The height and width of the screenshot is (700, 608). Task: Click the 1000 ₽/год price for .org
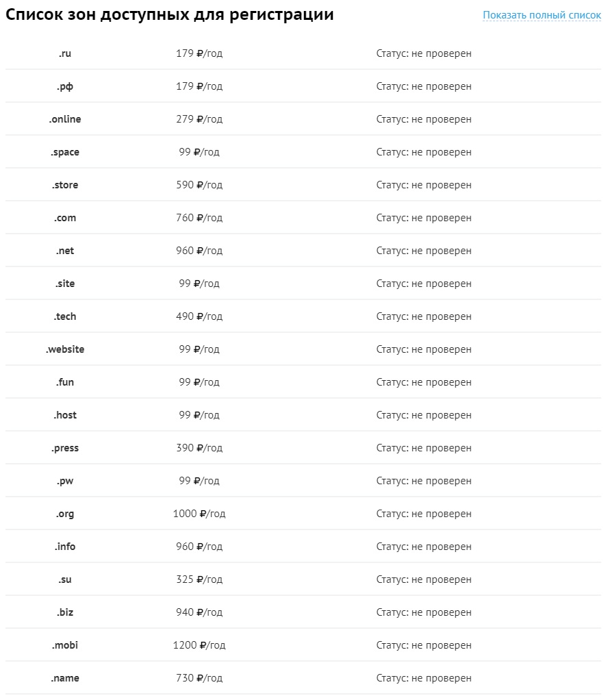click(199, 514)
